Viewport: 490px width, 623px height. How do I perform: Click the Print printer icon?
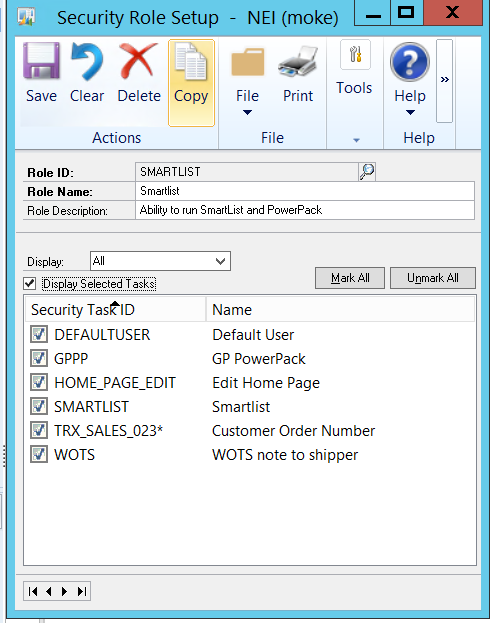(x=298, y=62)
